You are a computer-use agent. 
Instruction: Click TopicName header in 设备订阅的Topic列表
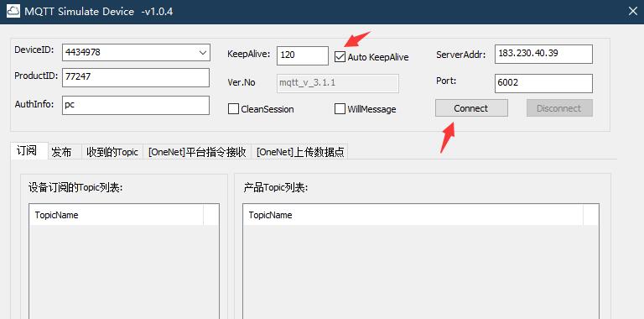pos(117,215)
